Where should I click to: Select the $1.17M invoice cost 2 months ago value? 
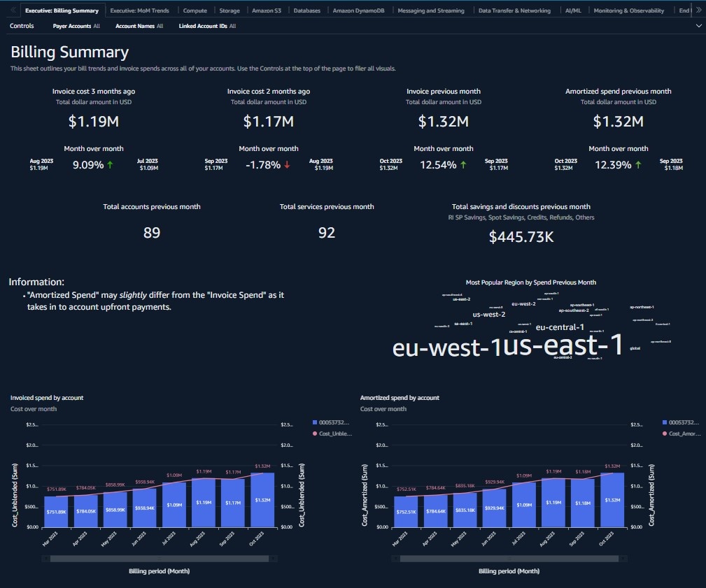click(x=269, y=122)
